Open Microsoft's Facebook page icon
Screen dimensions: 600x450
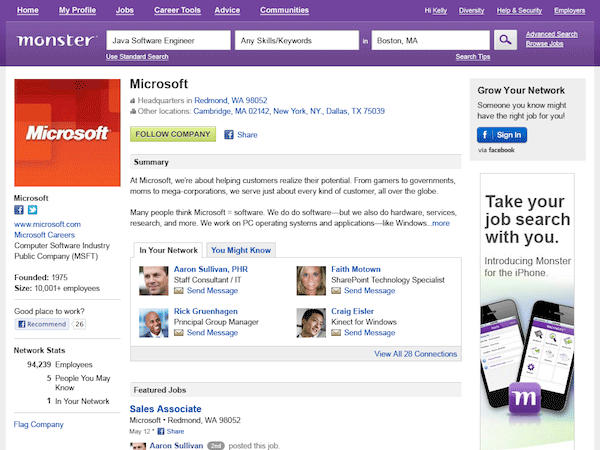[19, 210]
